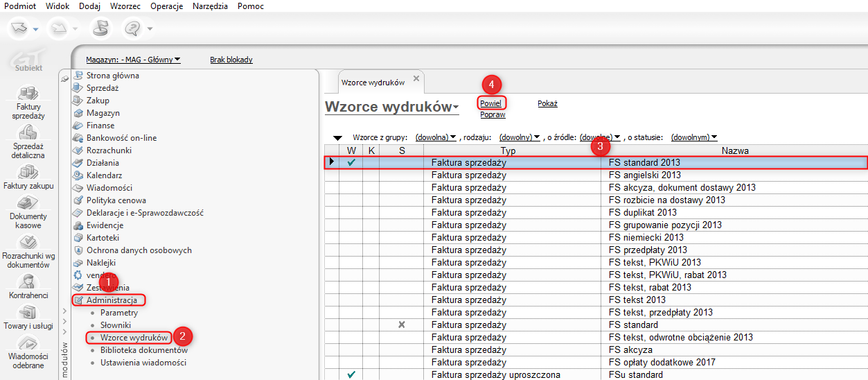Open the Podmiot menu
Image resolution: width=868 pixels, height=380 pixels.
[19, 6]
